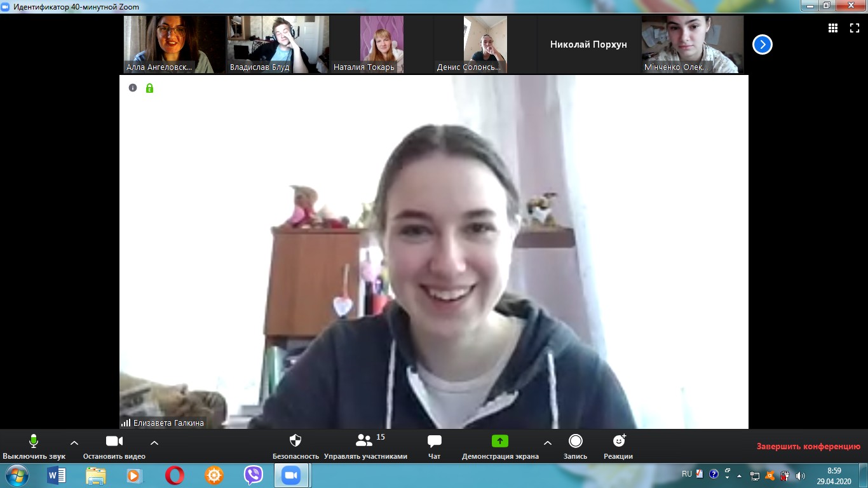
Task: Open video options arrow beside Остановить видео
Action: [x=154, y=442]
